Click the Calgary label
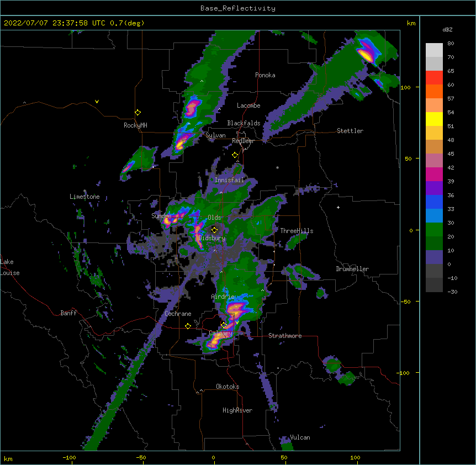The image size is (476, 465). tap(221, 333)
